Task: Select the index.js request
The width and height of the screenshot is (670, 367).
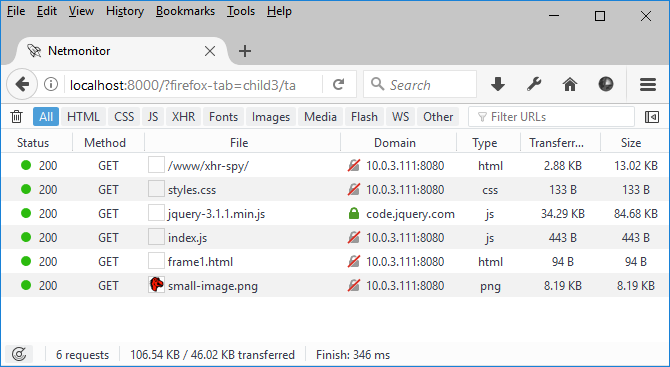Action: (335, 237)
